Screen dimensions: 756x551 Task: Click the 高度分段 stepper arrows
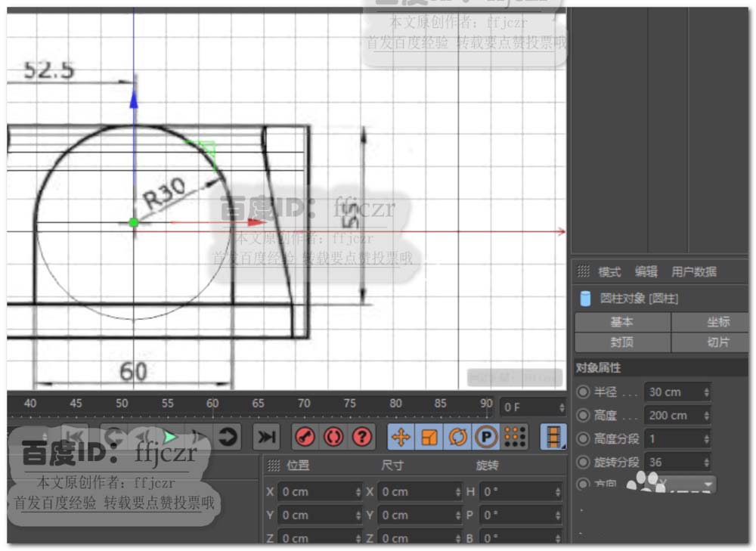tap(706, 439)
